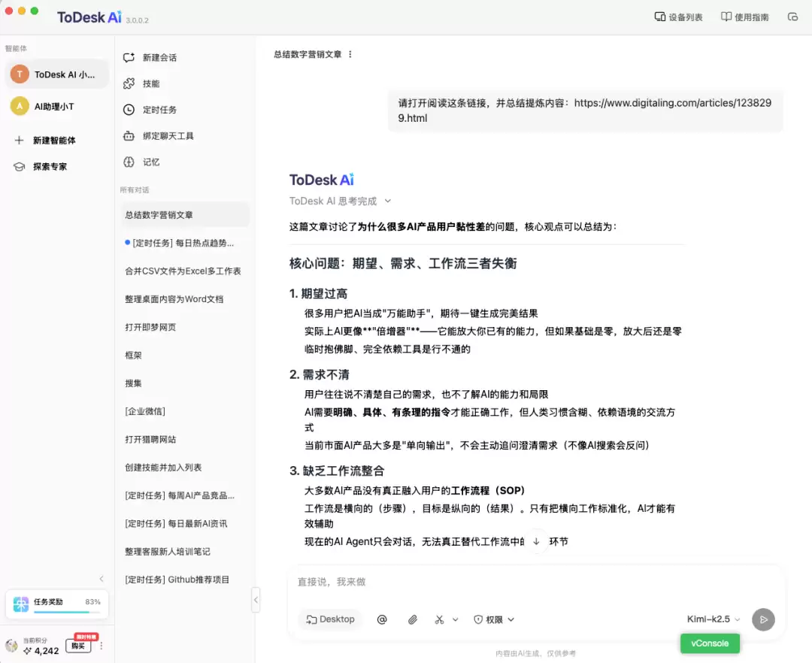Viewport: 812px width, 663px height.
Task: Expand the dropdown arrow next to the scissors
Action: point(455,619)
